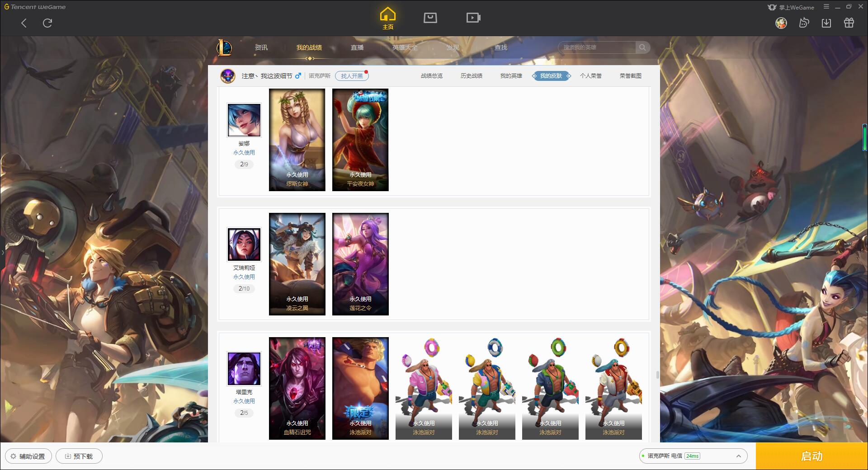The width and height of the screenshot is (868, 470).
Task: Select the 我的皮肤 sub-tab
Action: tap(551, 76)
